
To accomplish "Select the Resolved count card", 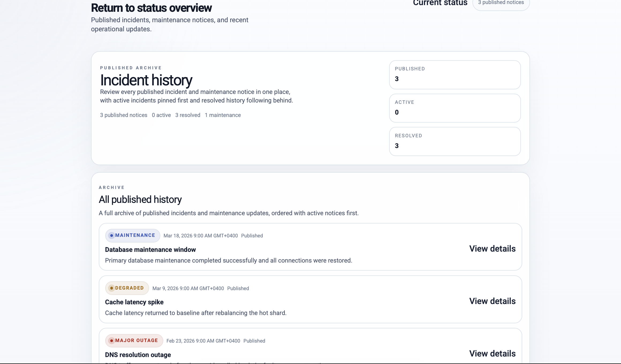I will tap(455, 142).
